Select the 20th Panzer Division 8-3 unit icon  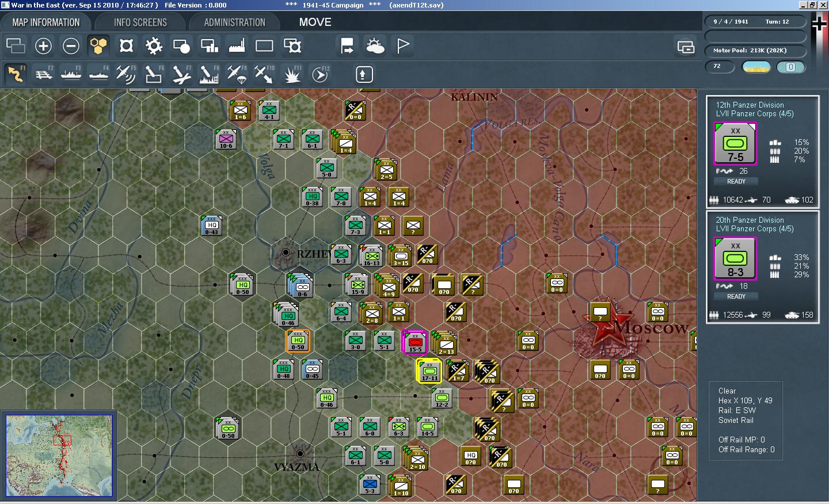click(735, 259)
